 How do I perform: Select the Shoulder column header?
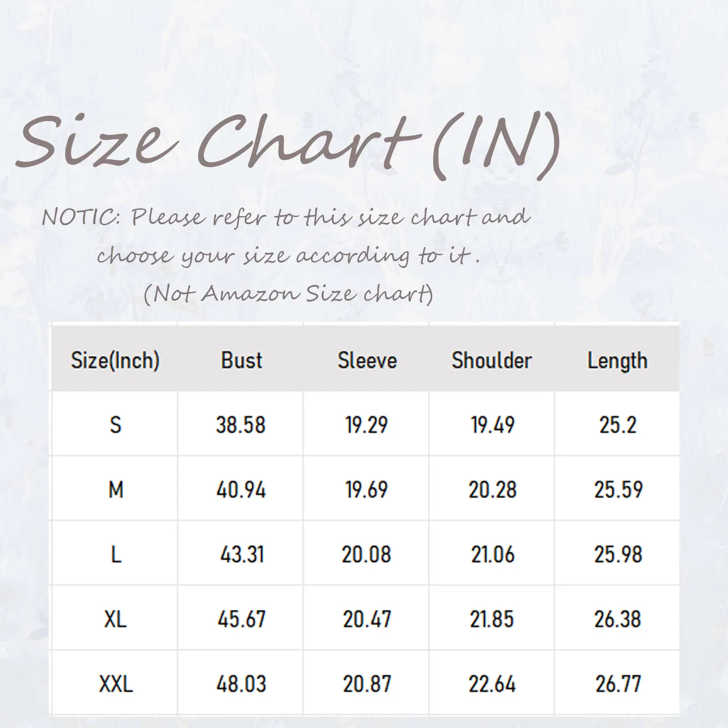pyautogui.click(x=491, y=360)
